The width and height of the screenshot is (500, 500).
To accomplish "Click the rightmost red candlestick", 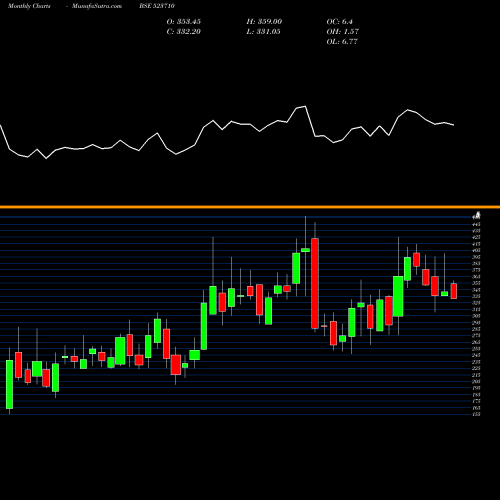I will tap(454, 291).
